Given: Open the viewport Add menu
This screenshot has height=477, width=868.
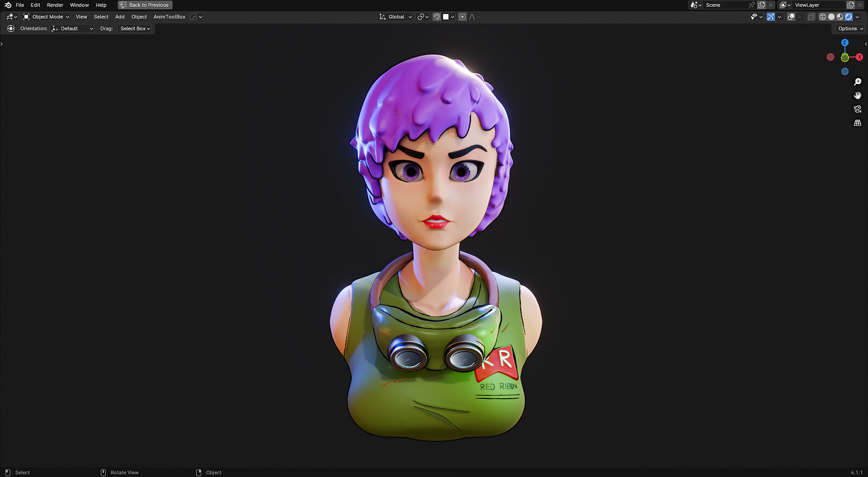Looking at the screenshot, I should tap(120, 17).
